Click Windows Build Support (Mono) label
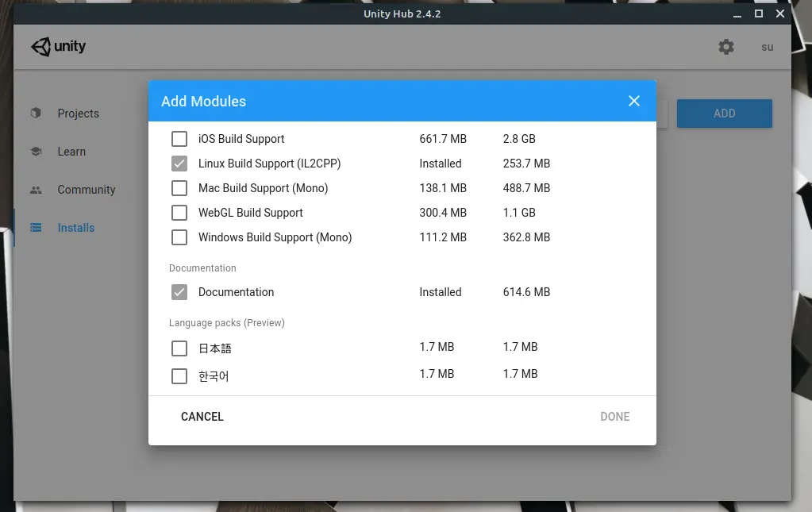The height and width of the screenshot is (512, 812). point(275,237)
